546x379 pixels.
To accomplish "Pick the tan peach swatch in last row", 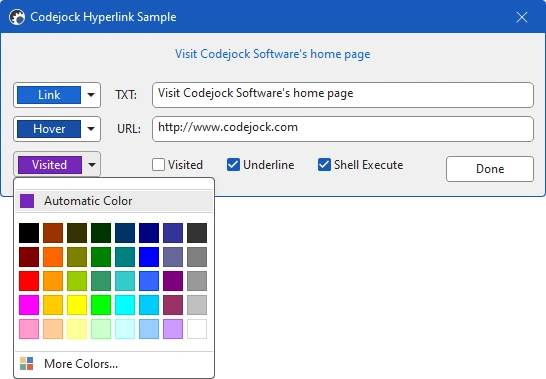I will pos(53,329).
